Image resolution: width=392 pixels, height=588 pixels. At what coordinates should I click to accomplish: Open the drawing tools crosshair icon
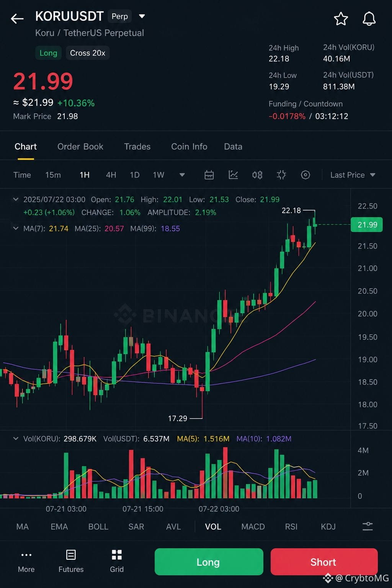coord(281,175)
